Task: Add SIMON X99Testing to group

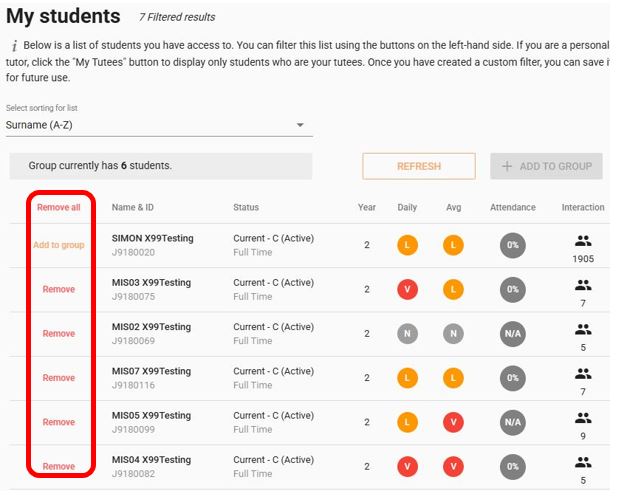Action: click(x=59, y=245)
